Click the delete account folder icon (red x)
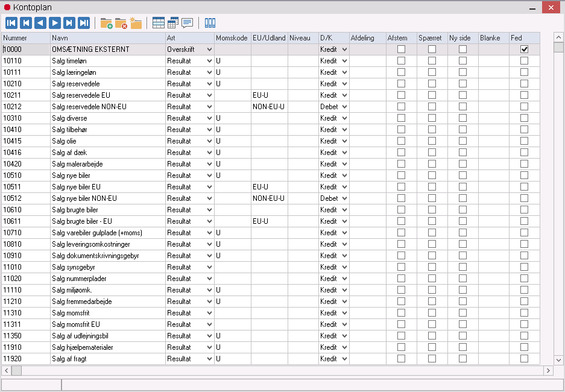Image resolution: width=565 pixels, height=392 pixels. 121,23
